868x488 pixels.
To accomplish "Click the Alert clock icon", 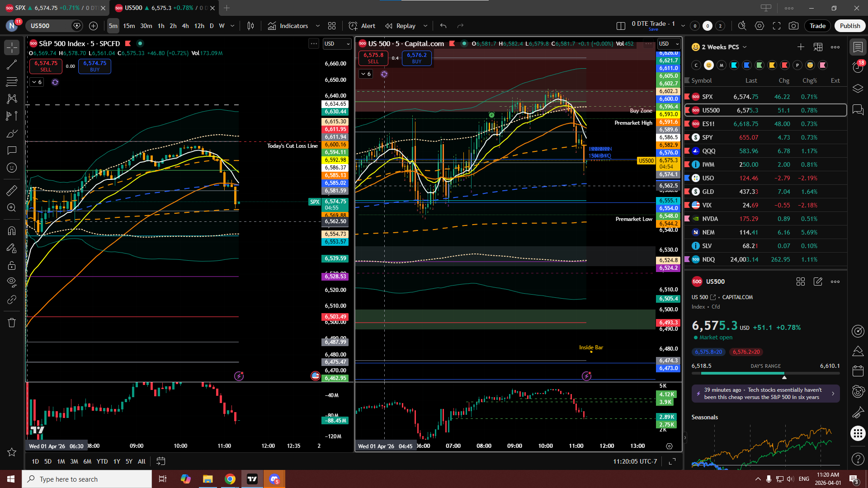I will coord(353,26).
